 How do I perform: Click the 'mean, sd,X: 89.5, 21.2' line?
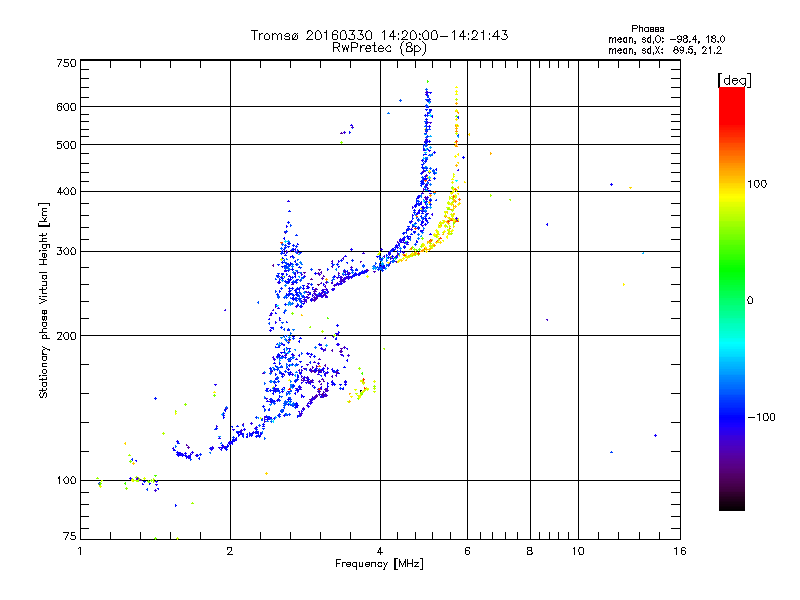tap(665, 50)
